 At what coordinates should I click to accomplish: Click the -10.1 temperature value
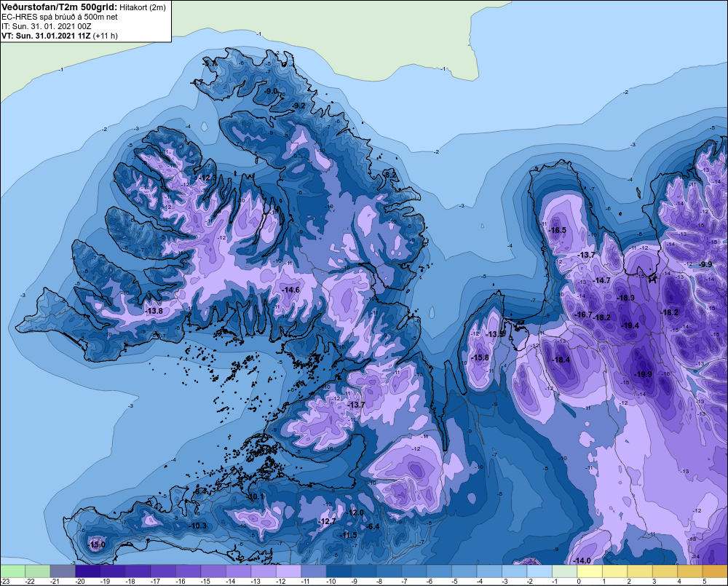coord(255,497)
